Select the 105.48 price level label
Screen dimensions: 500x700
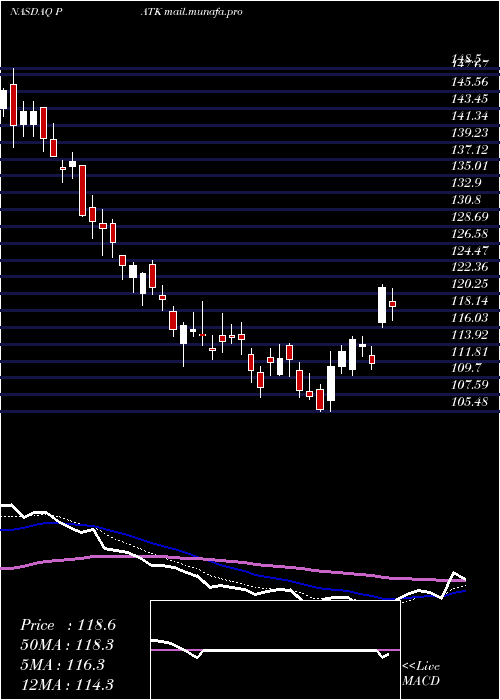pyautogui.click(x=470, y=402)
